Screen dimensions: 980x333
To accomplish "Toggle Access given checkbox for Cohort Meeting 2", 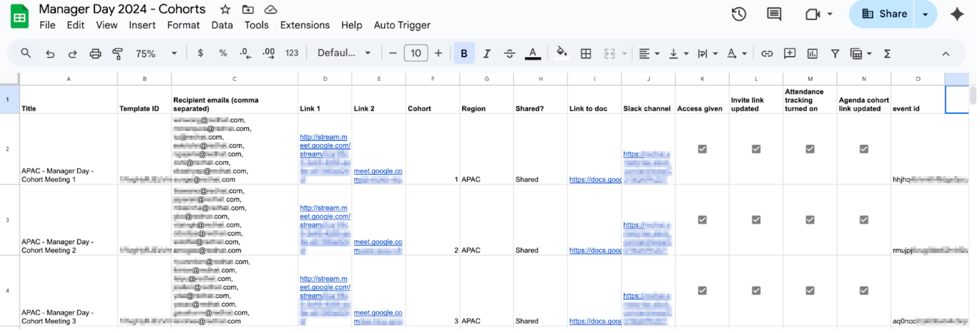I will [702, 220].
